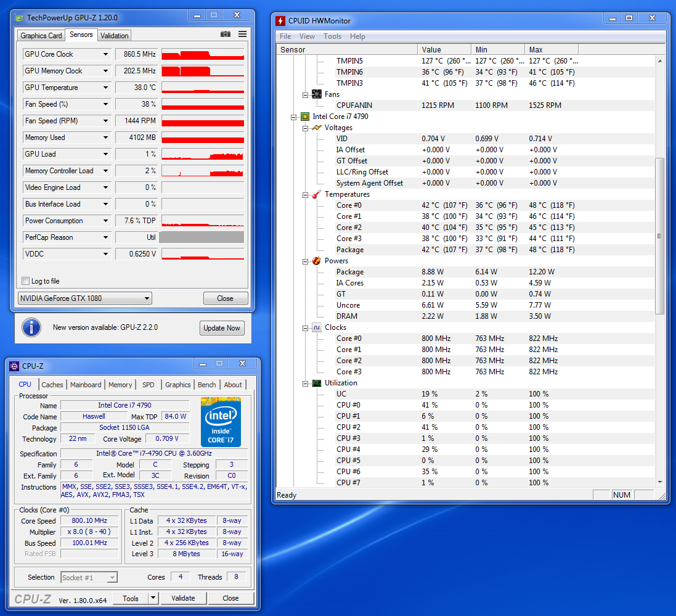Click the Voltages icon in HWMonitor
This screenshot has height=616, width=676.
pyautogui.click(x=317, y=128)
